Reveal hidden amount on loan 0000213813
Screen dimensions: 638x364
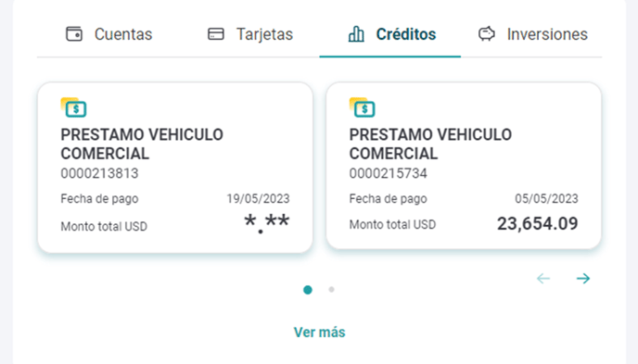click(x=267, y=223)
